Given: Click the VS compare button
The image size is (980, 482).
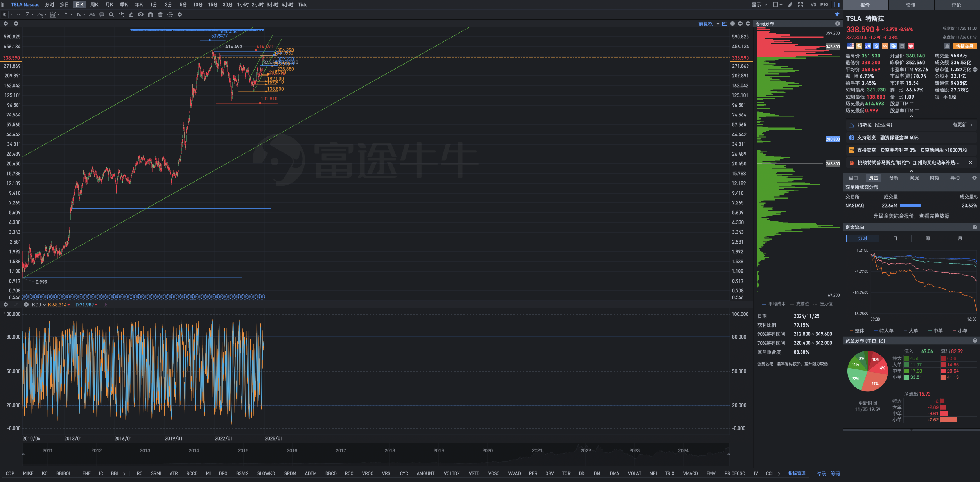Looking at the screenshot, I should click(813, 5).
